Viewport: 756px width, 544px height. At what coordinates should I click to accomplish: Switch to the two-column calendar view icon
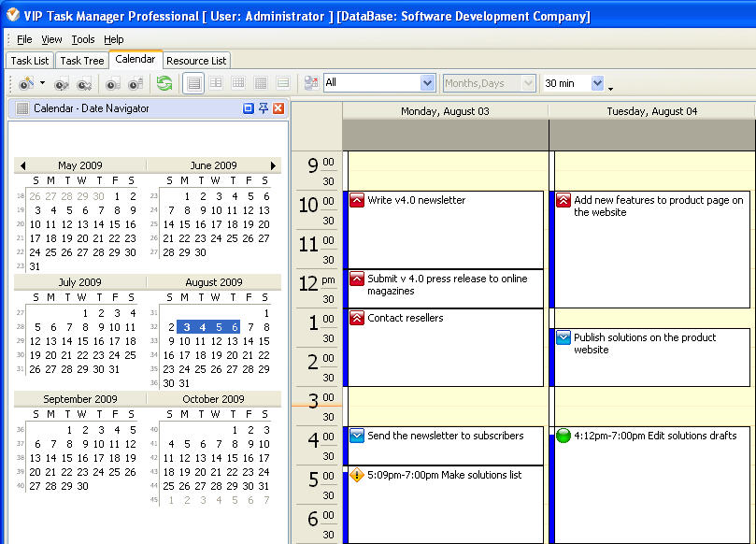pyautogui.click(x=216, y=83)
